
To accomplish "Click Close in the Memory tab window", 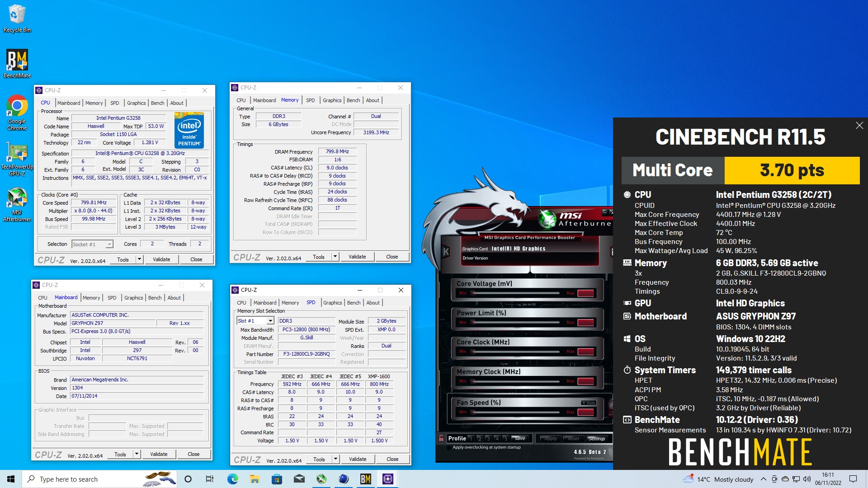I will click(392, 257).
